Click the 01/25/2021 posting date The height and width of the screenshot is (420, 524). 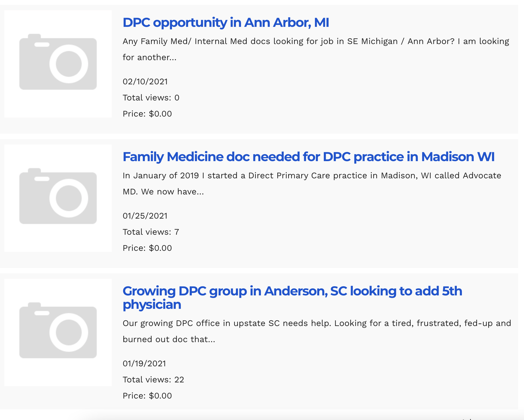tap(145, 216)
